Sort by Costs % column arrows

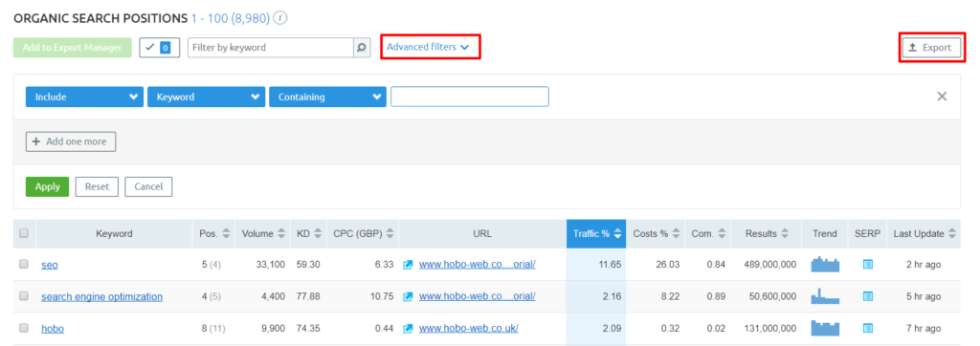[677, 234]
